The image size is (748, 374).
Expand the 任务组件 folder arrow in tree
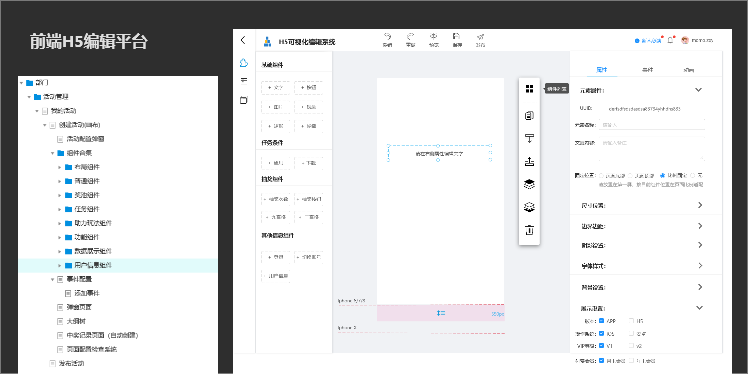point(60,209)
